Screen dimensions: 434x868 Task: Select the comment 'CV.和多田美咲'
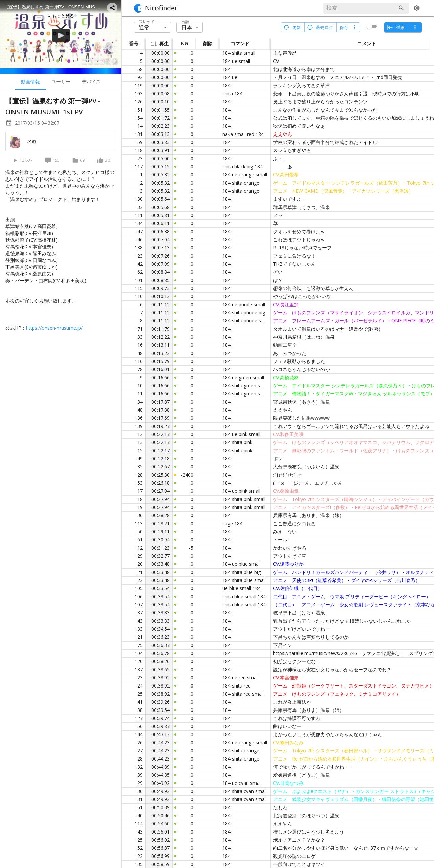click(x=288, y=434)
